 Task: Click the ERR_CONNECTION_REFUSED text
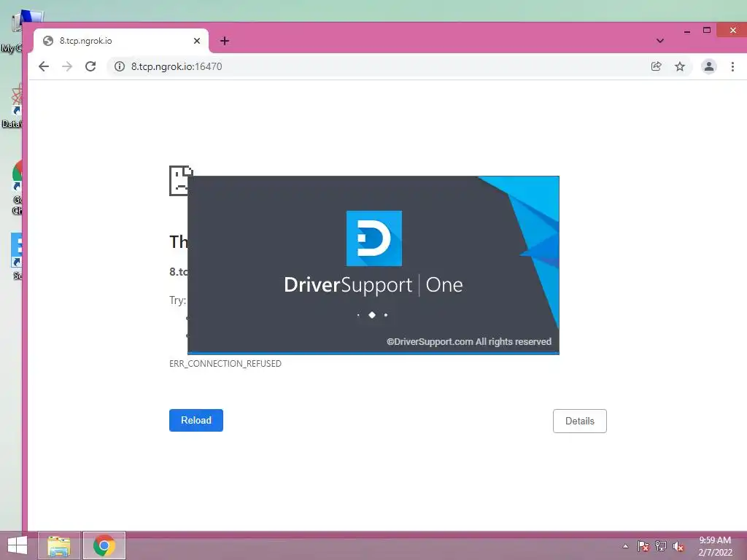coord(225,364)
